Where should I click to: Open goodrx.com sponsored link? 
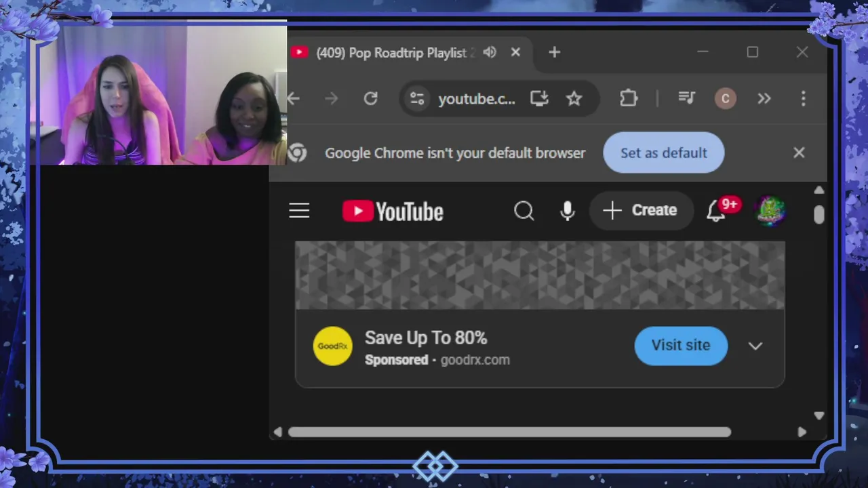point(475,360)
